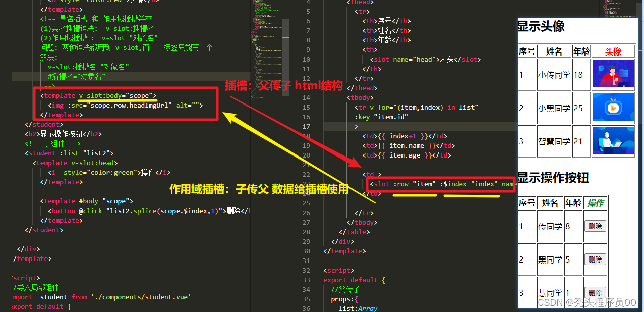This screenshot has height=312, width=644.
Task: Select highlighted line number 17
Action: [306, 126]
